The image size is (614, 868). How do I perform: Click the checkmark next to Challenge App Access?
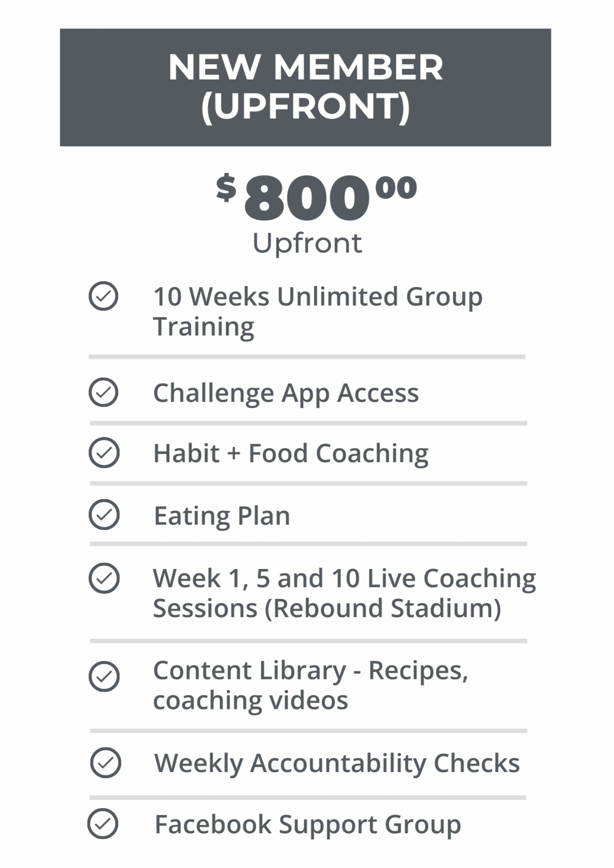coord(103,392)
